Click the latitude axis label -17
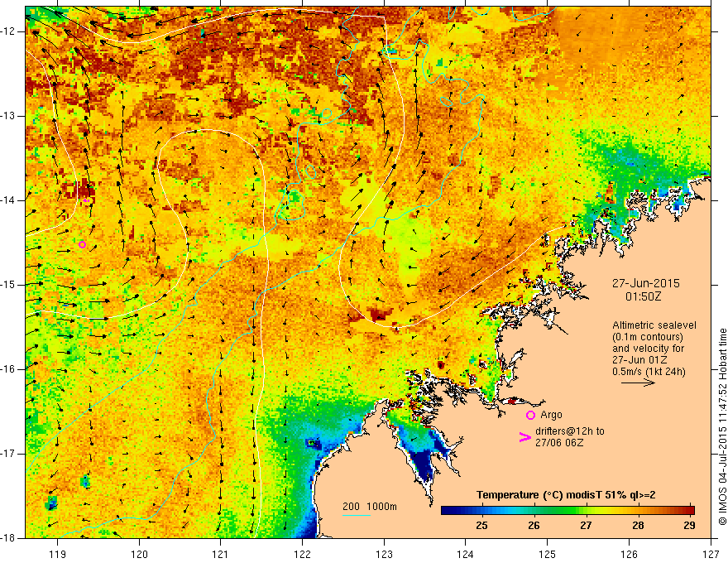 [x=9, y=454]
